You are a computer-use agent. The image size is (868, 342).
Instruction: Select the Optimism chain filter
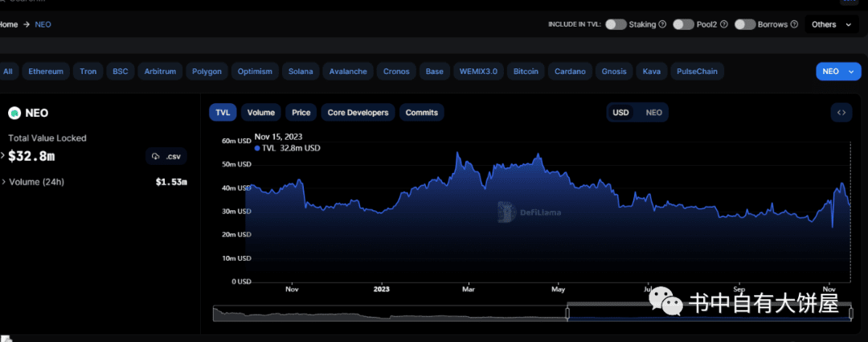tap(255, 72)
